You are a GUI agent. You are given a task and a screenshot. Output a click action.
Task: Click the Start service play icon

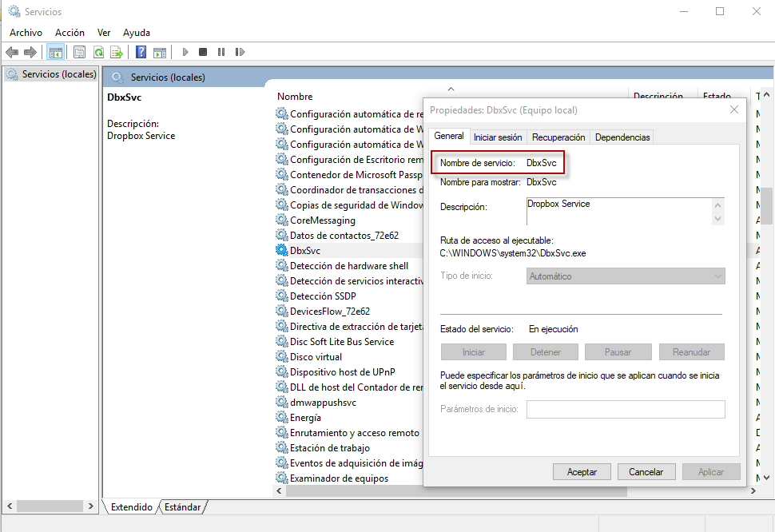point(185,52)
